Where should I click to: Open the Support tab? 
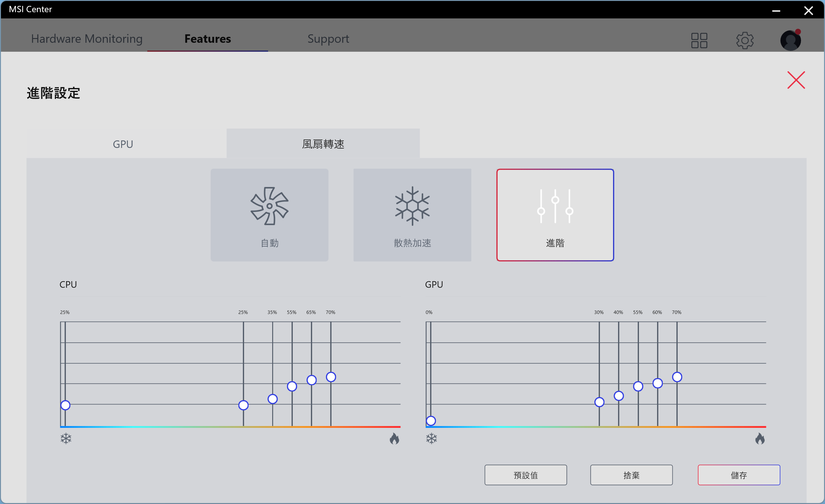coord(328,39)
